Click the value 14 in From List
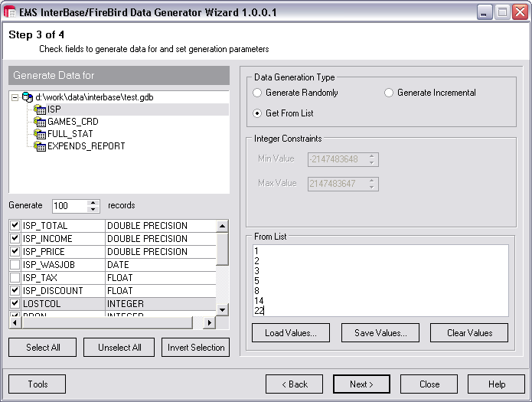Screen dimensions: 532x402 tap(259, 300)
